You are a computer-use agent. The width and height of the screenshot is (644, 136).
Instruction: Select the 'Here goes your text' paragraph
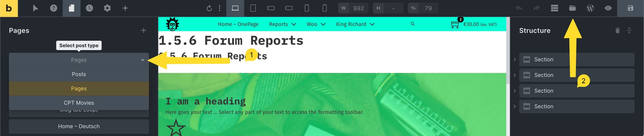click(264, 112)
